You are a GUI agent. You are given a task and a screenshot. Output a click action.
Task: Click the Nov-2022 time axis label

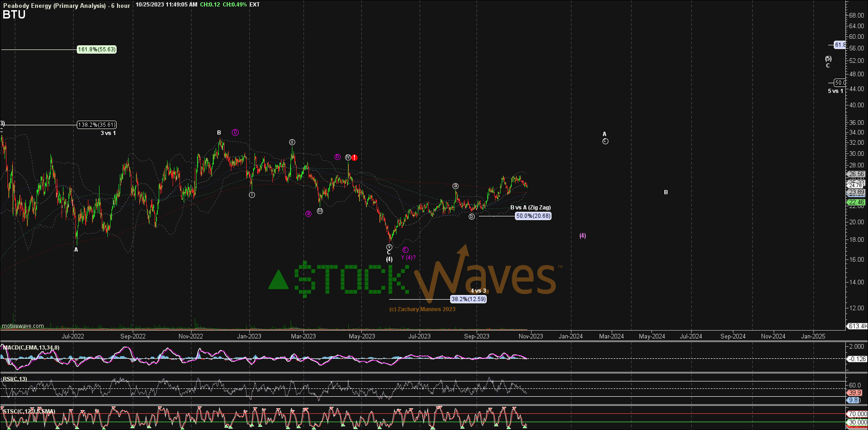(x=191, y=336)
